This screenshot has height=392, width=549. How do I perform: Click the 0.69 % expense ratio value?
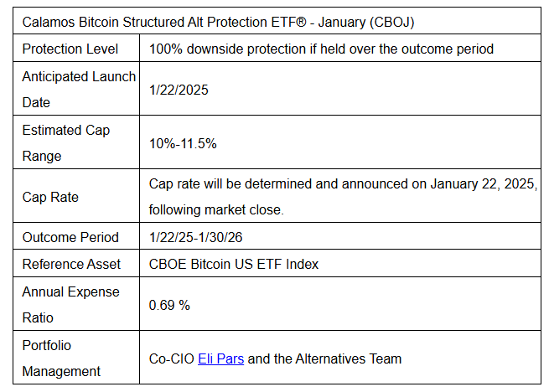(x=169, y=305)
